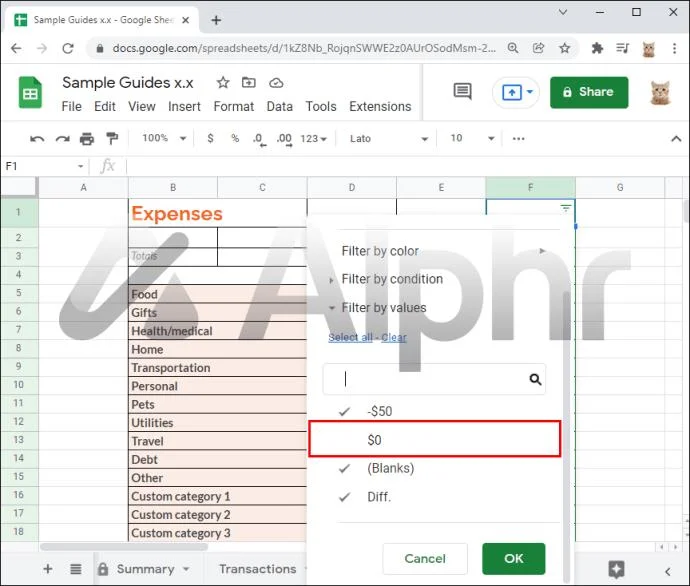Open Google account avatar

click(x=660, y=92)
